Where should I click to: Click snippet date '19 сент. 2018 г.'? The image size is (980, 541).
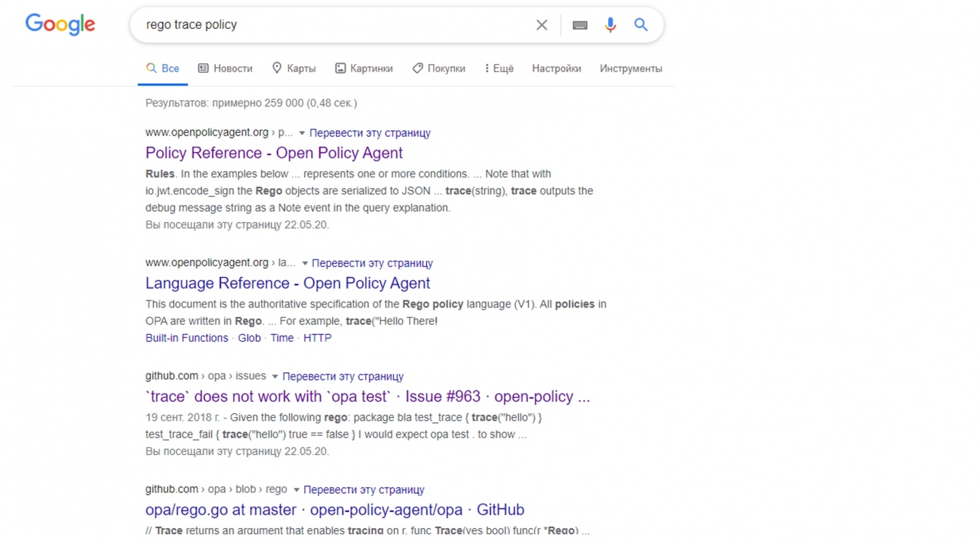tap(183, 418)
